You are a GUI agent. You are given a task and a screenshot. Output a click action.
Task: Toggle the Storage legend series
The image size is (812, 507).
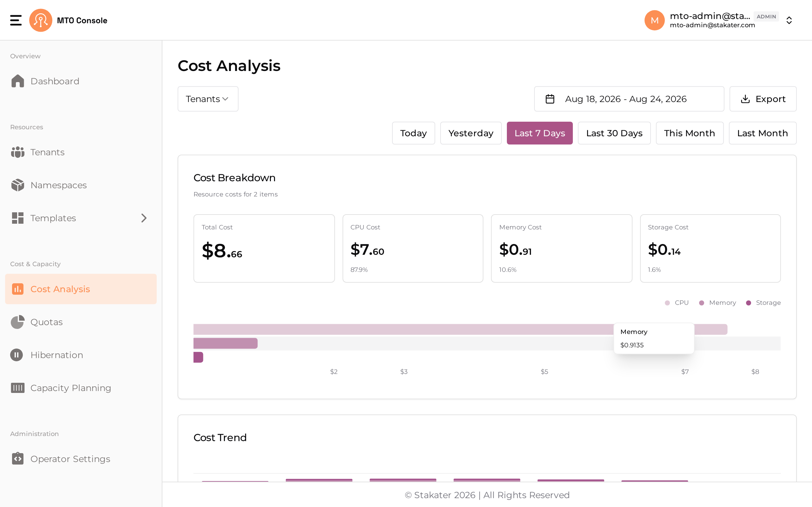[x=763, y=303]
